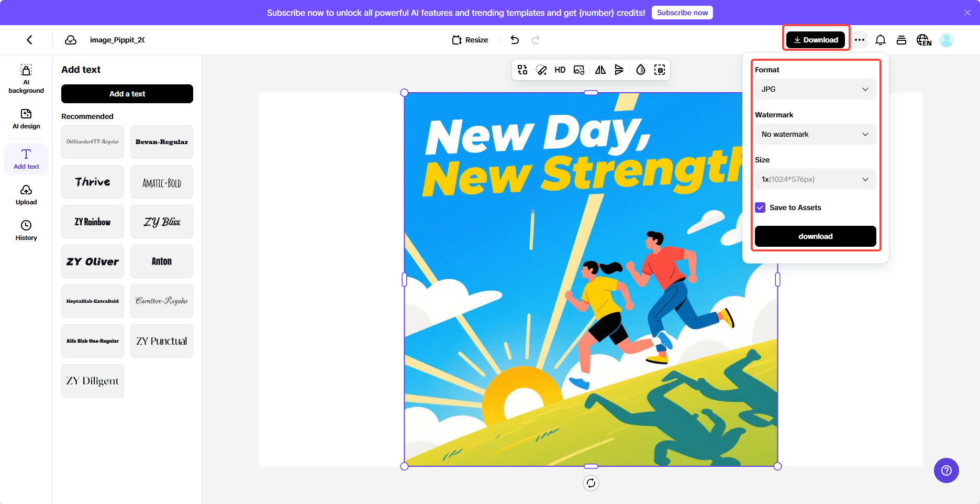Viewport: 980px width, 504px height.
Task: Click the rotate handle below the image
Action: (591, 483)
